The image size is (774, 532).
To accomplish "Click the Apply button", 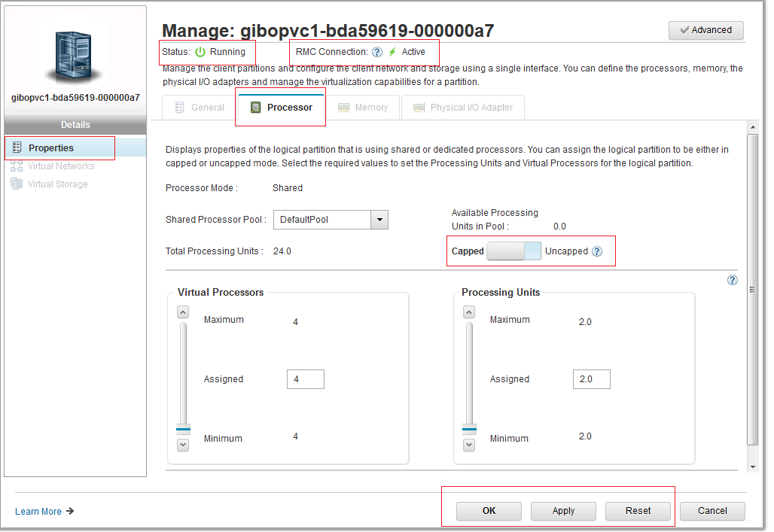I will coord(563,511).
